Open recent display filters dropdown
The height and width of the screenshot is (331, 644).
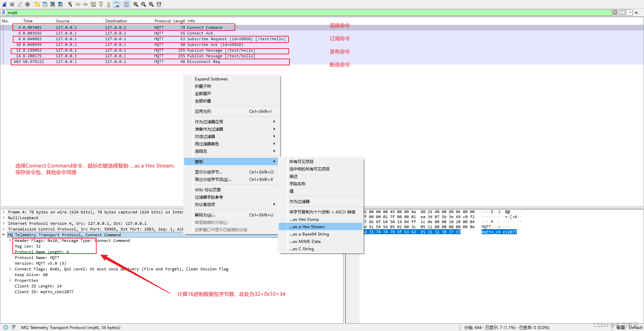(x=630, y=12)
